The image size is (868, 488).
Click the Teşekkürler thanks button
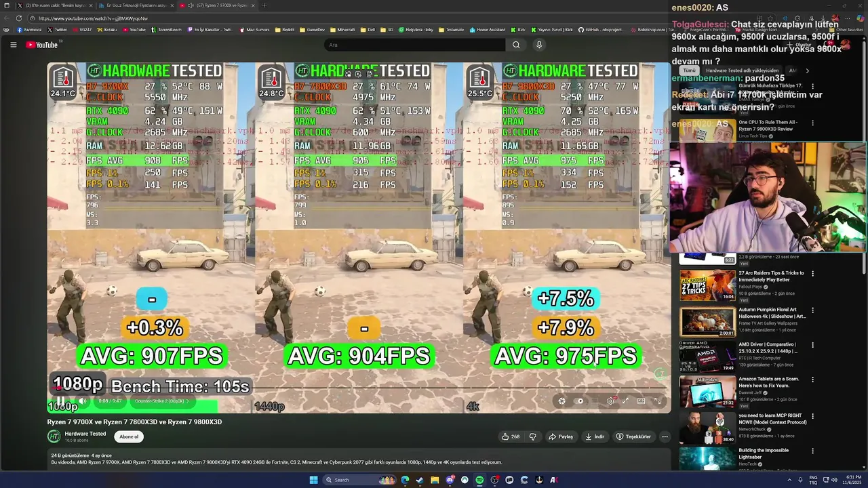click(633, 436)
